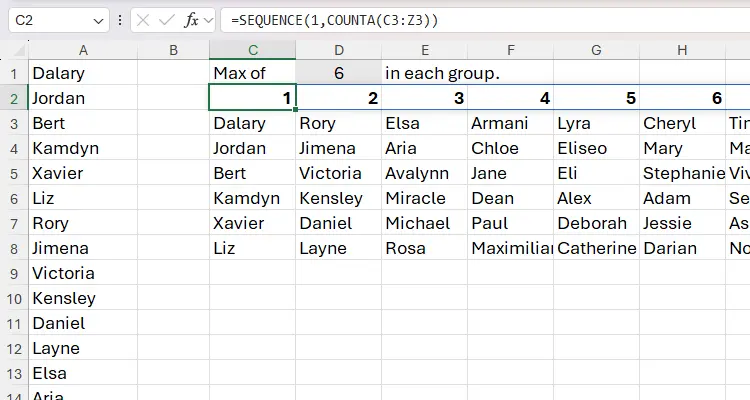Select the 'Max of' cell

[253, 73]
